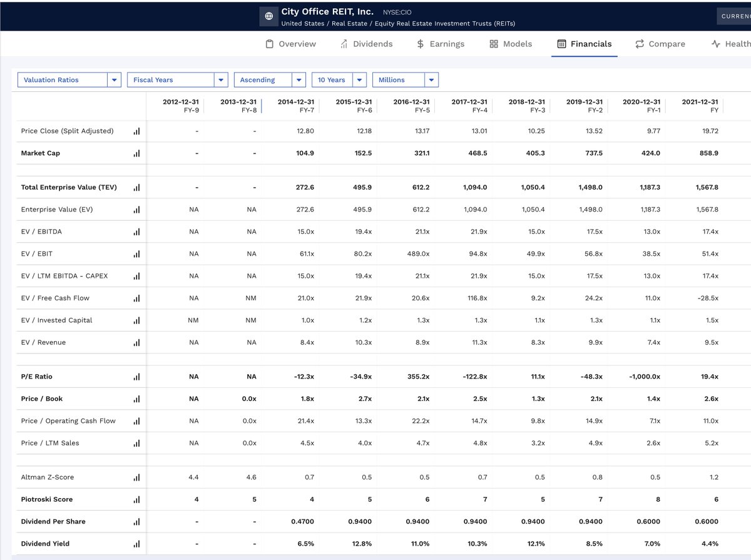Open chart icon for Dividend Yield row
Screen dimensions: 751x560
click(x=136, y=544)
